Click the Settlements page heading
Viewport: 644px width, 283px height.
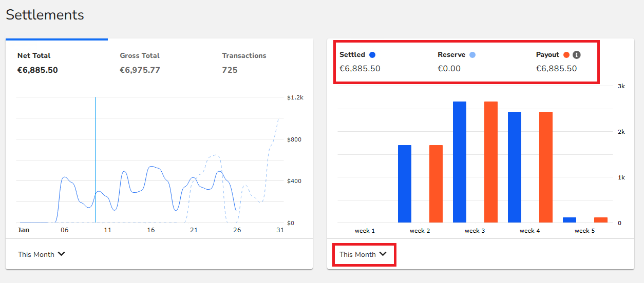point(45,15)
